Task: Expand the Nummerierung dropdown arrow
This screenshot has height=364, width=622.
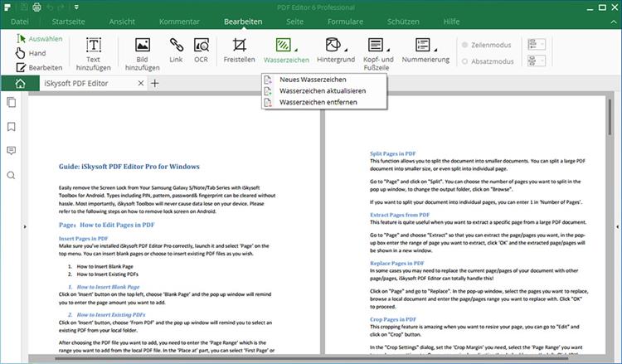Action: [435, 50]
